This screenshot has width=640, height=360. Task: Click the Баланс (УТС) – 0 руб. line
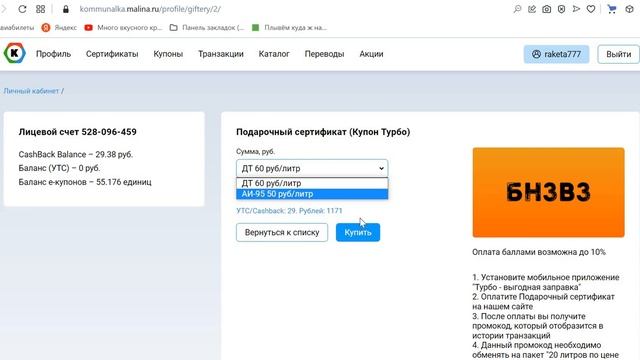pyautogui.click(x=59, y=168)
